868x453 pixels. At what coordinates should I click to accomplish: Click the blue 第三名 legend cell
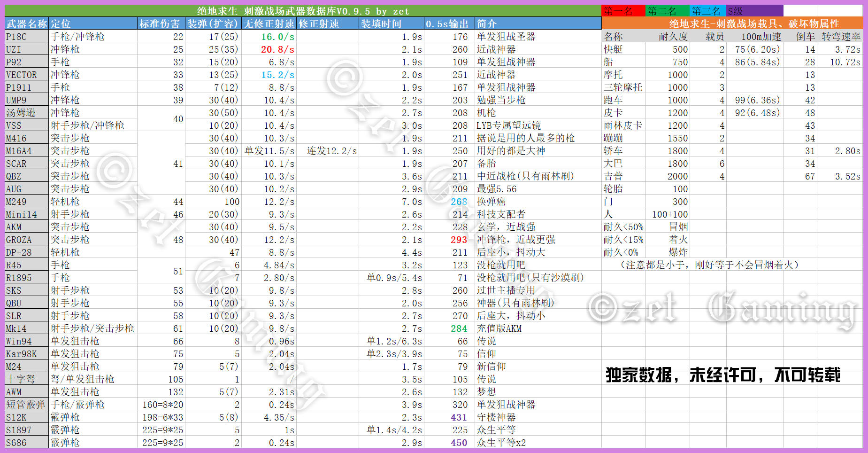point(707,11)
